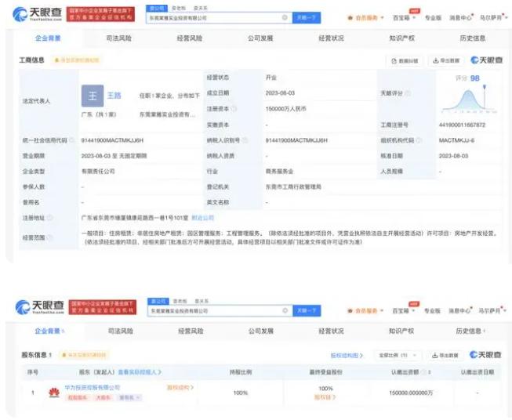Click the sort icon in the 认缴出资额 header
The image size is (512, 420).
[430, 372]
